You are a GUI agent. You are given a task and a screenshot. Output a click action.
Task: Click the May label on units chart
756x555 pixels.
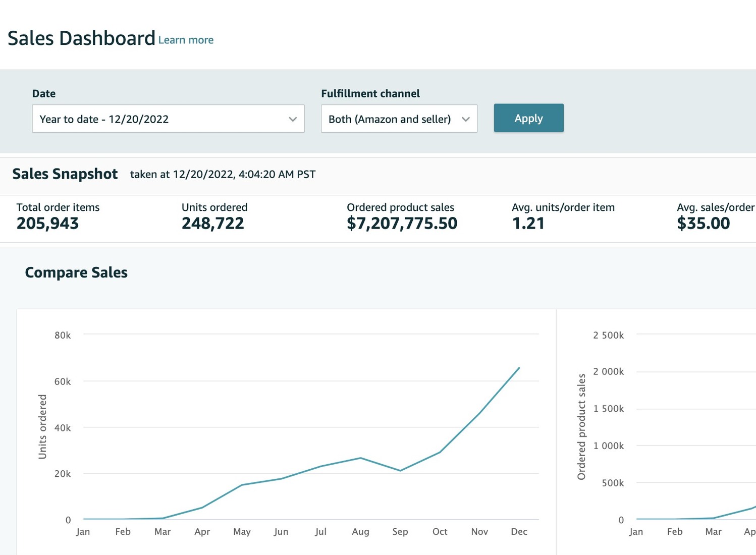[x=242, y=532]
